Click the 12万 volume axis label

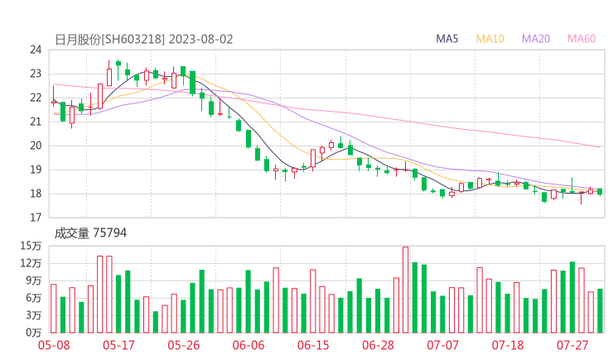coord(31,263)
